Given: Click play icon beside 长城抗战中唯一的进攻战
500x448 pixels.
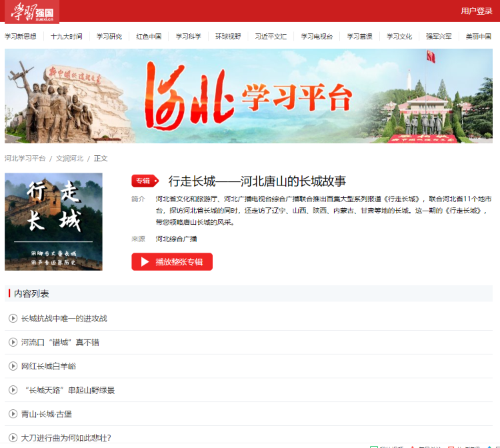Looking at the screenshot, I should pyautogui.click(x=13, y=318).
